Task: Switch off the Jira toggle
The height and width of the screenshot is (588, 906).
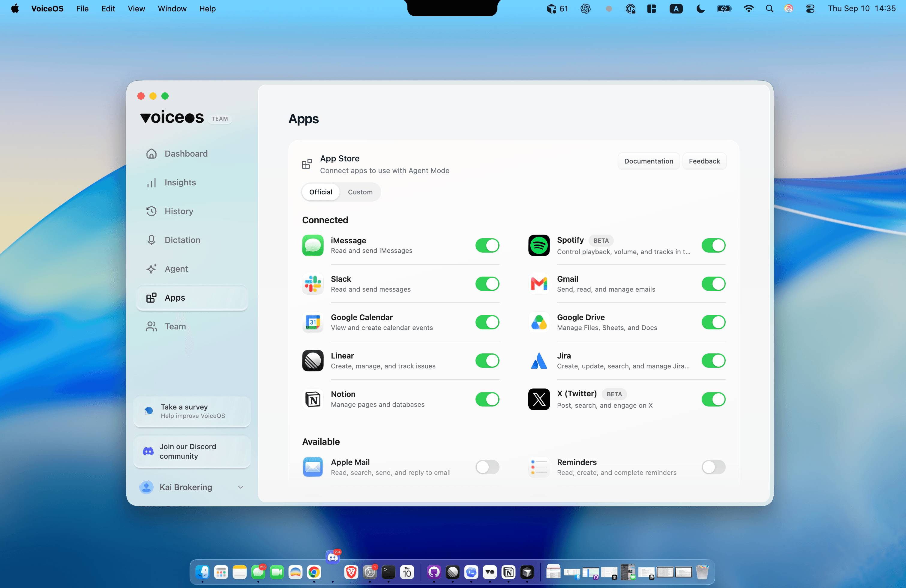Action: pos(713,361)
